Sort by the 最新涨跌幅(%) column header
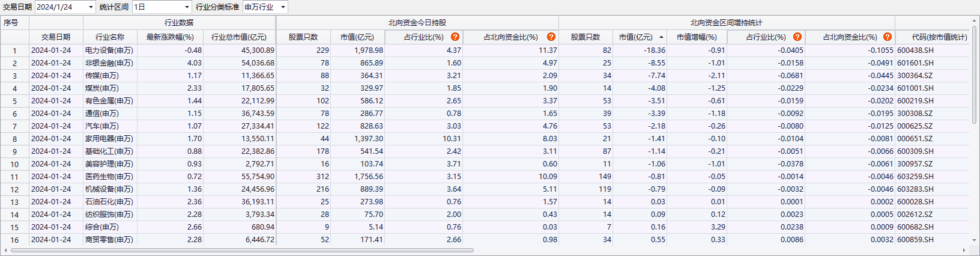The height and width of the screenshot is (256, 980). point(170,37)
